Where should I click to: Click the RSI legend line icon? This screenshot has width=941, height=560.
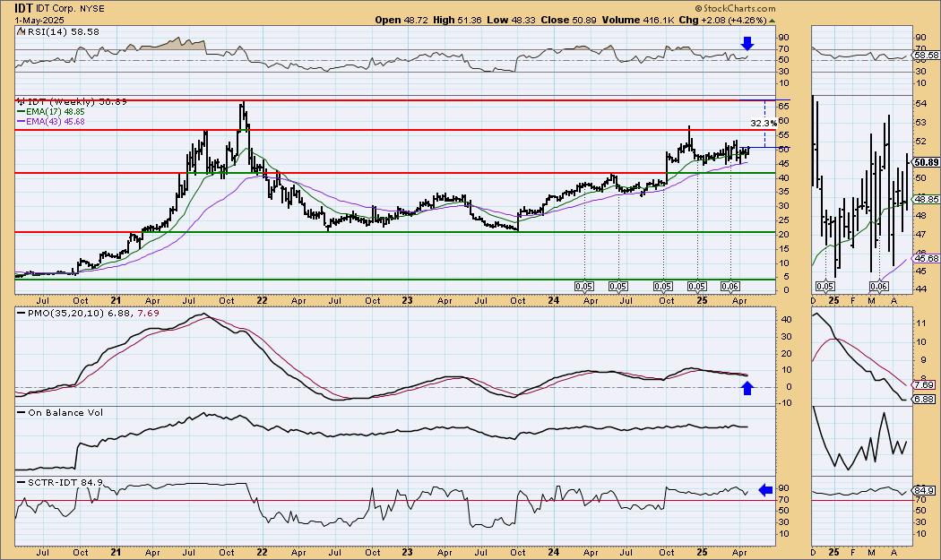tap(22, 31)
